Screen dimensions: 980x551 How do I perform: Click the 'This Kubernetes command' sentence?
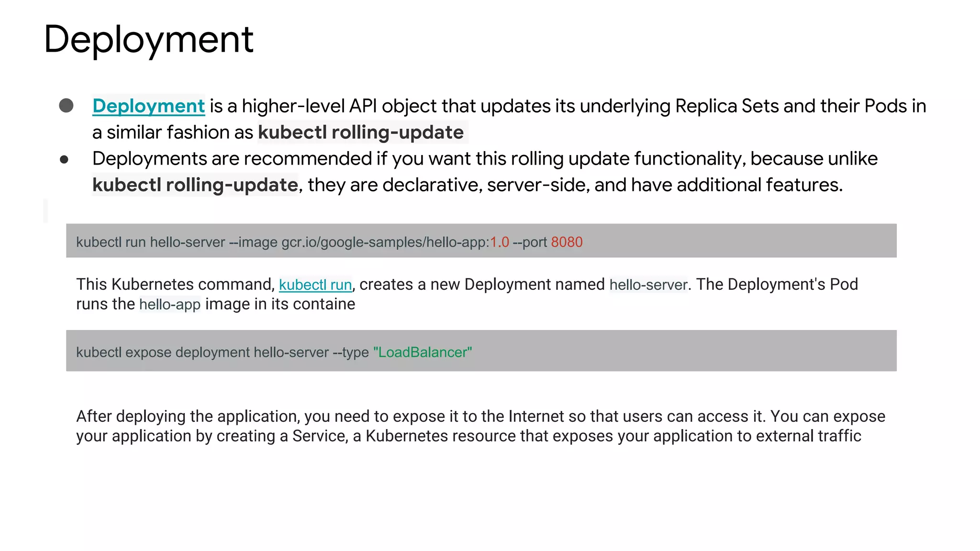pos(175,285)
